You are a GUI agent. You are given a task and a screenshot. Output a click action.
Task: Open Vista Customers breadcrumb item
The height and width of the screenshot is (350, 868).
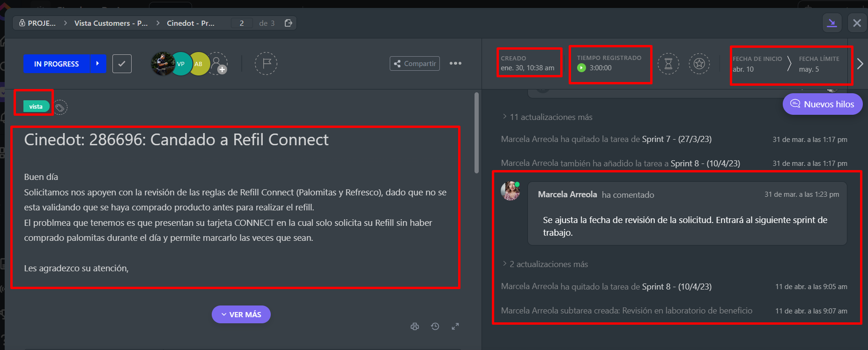(x=111, y=23)
